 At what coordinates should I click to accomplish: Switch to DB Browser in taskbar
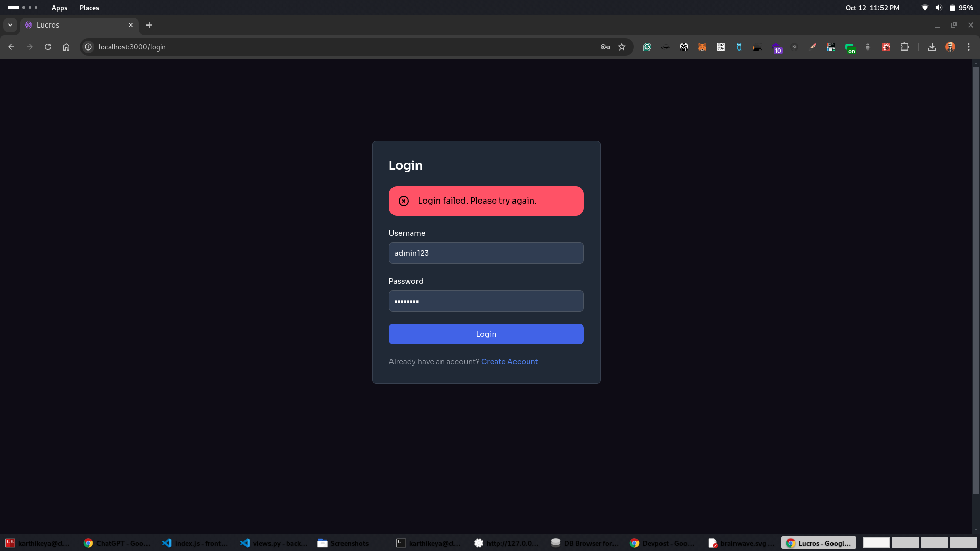coord(585,543)
